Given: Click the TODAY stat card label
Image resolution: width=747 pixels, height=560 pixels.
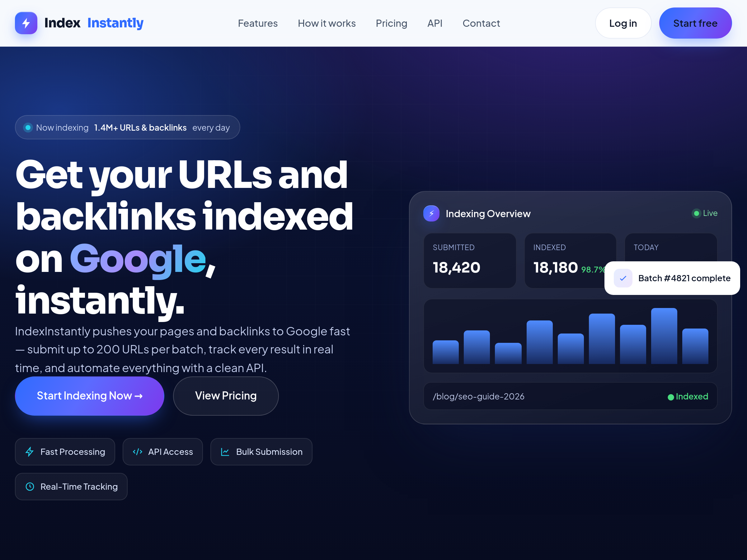Looking at the screenshot, I should (646, 247).
